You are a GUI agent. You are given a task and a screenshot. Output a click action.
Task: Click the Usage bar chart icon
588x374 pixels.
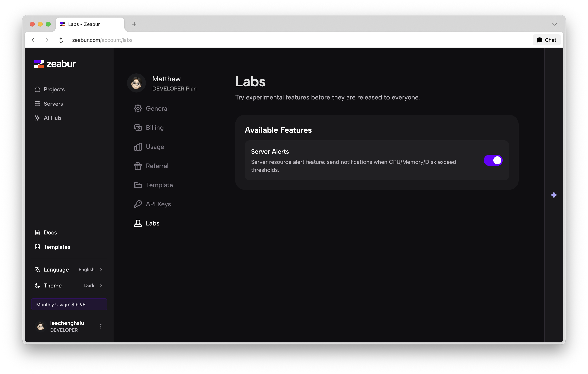138,147
